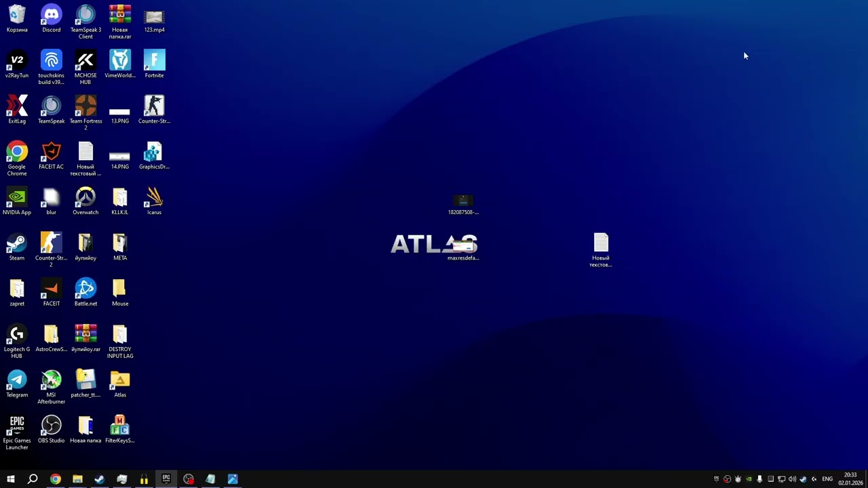This screenshot has width=868, height=488.
Task: Select the KLLKJL folder
Action: pyautogui.click(x=120, y=201)
